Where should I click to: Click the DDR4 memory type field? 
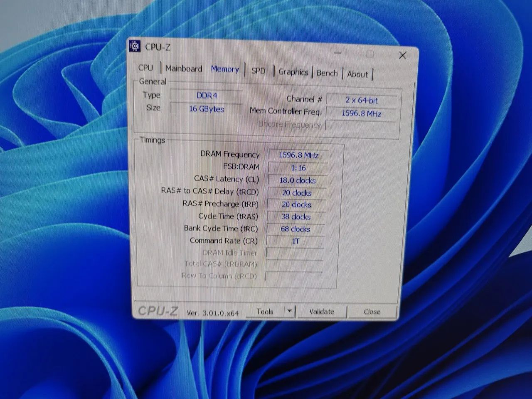pyautogui.click(x=207, y=96)
